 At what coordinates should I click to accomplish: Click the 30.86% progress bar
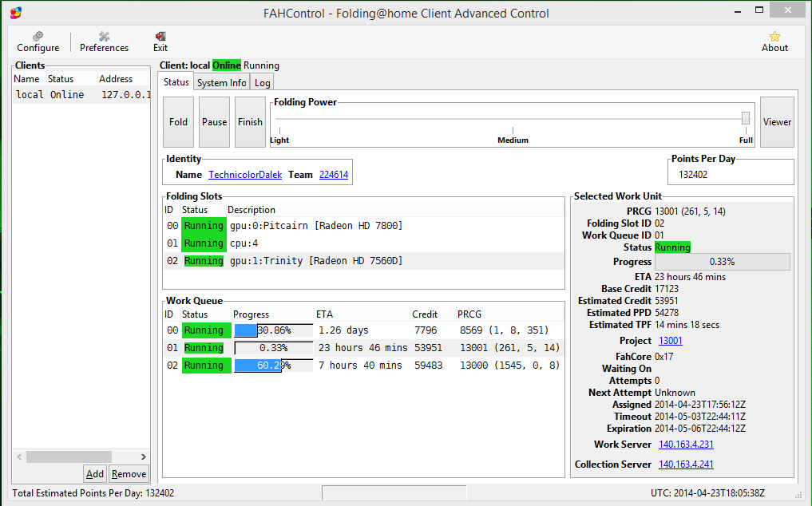coord(273,330)
